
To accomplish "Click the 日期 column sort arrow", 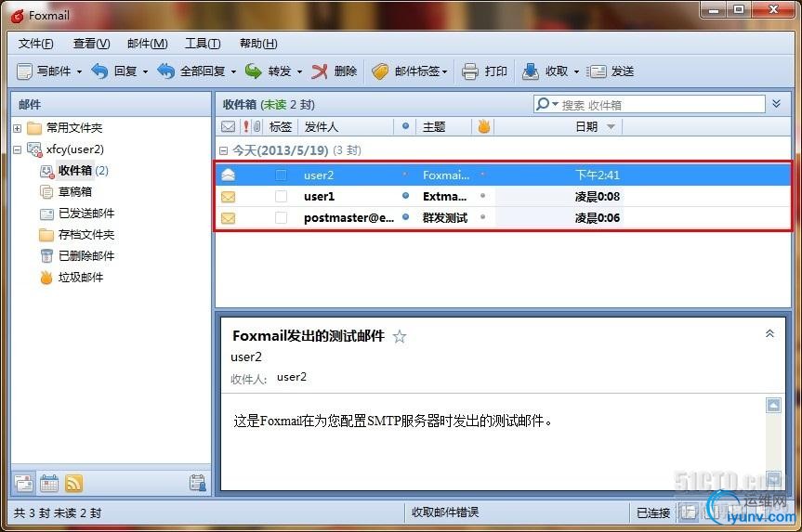I will [x=611, y=127].
